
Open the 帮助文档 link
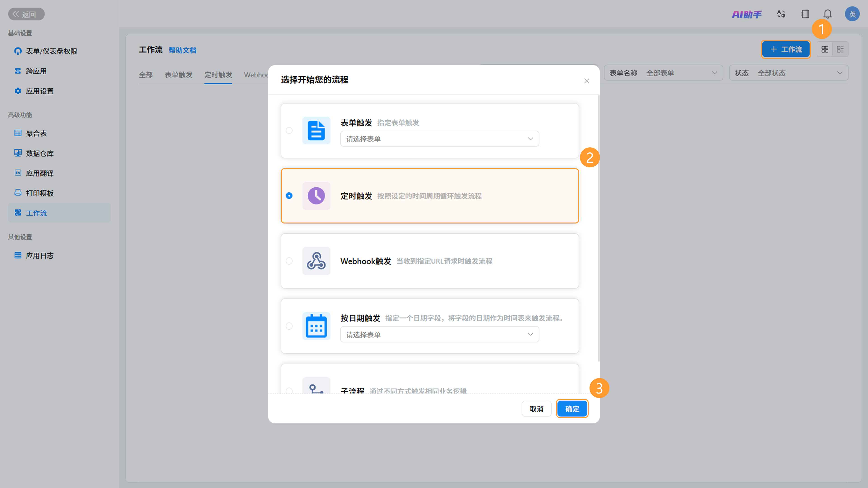tap(182, 50)
